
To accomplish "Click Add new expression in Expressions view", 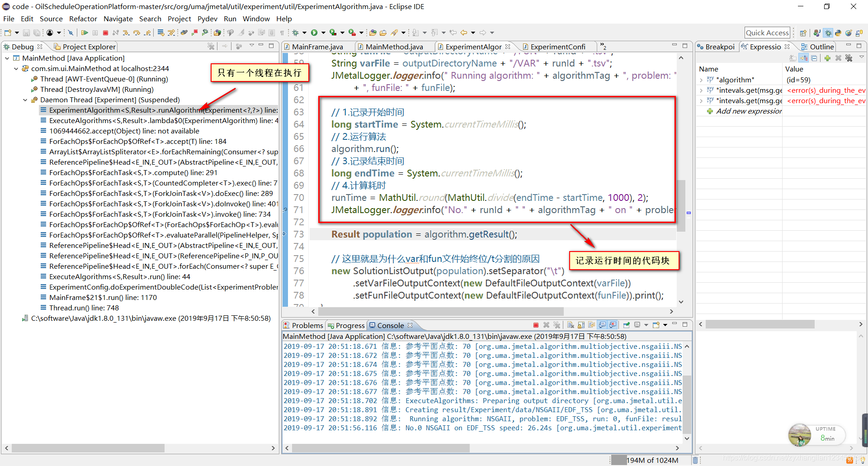I will (x=749, y=111).
